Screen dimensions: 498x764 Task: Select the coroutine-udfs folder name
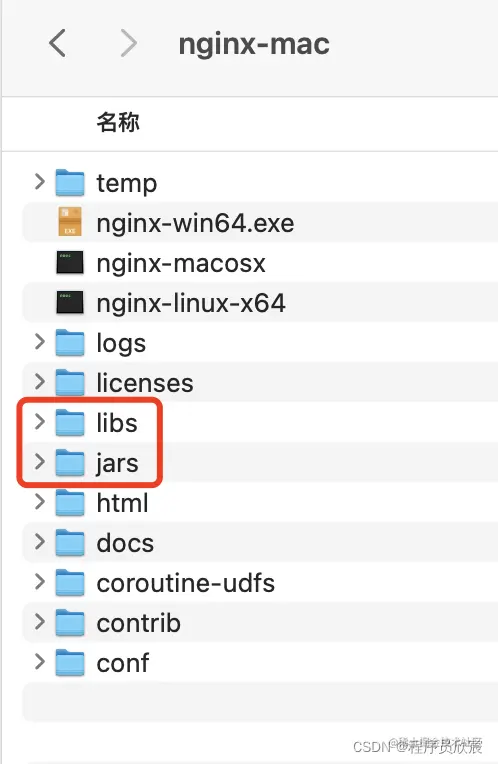click(186, 582)
